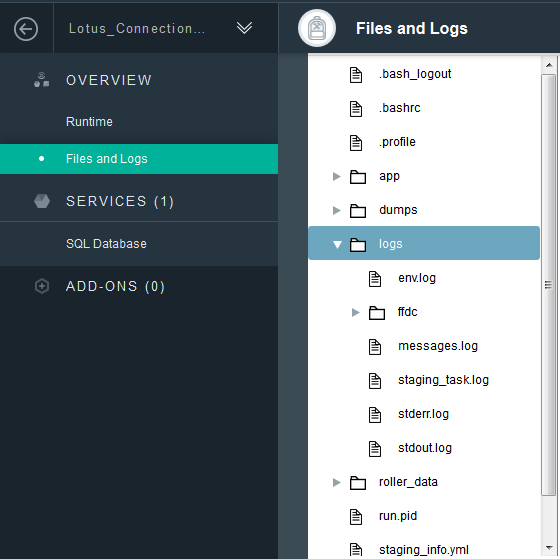The height and width of the screenshot is (559, 560).
Task: Expand the app folder arrow
Action: click(x=336, y=176)
